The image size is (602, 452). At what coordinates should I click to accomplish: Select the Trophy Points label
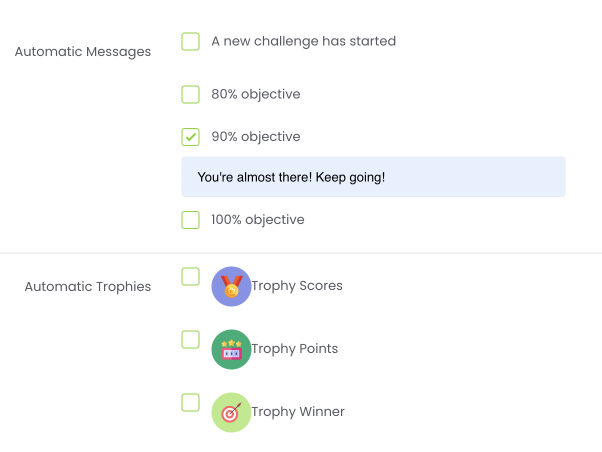pyautogui.click(x=294, y=349)
